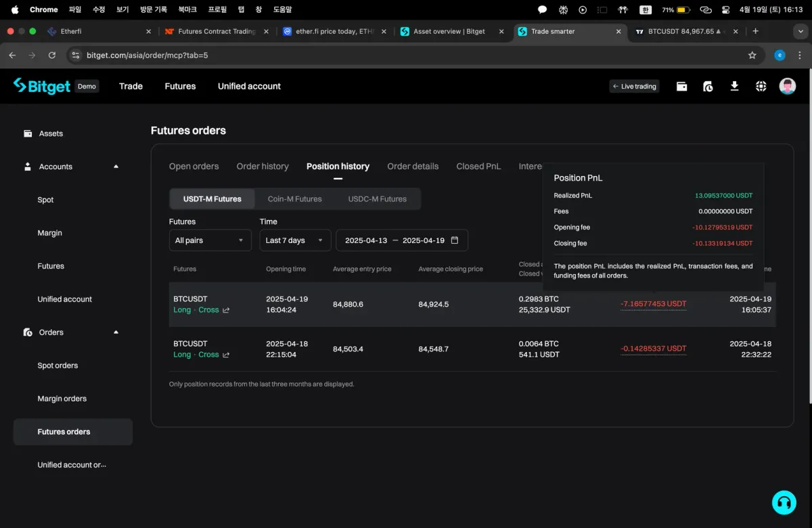Image resolution: width=812 pixels, height=528 pixels.
Task: Collapse the Accounts sidebar section
Action: click(116, 167)
